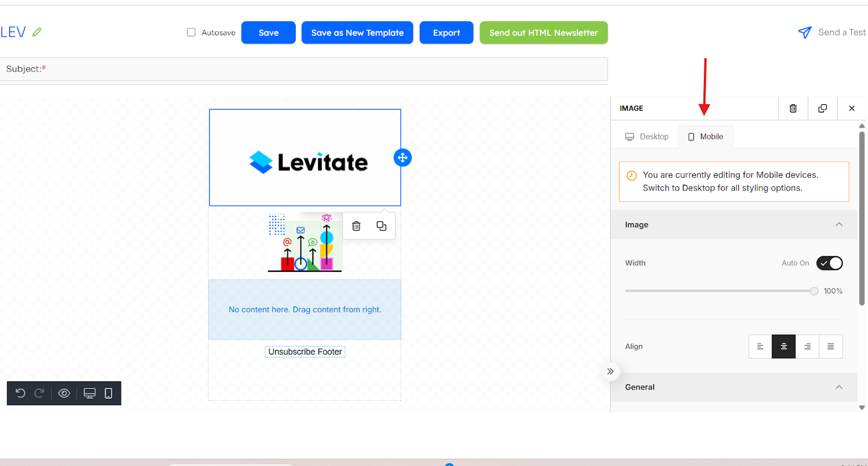Delete block using canvas trash icon

(356, 226)
